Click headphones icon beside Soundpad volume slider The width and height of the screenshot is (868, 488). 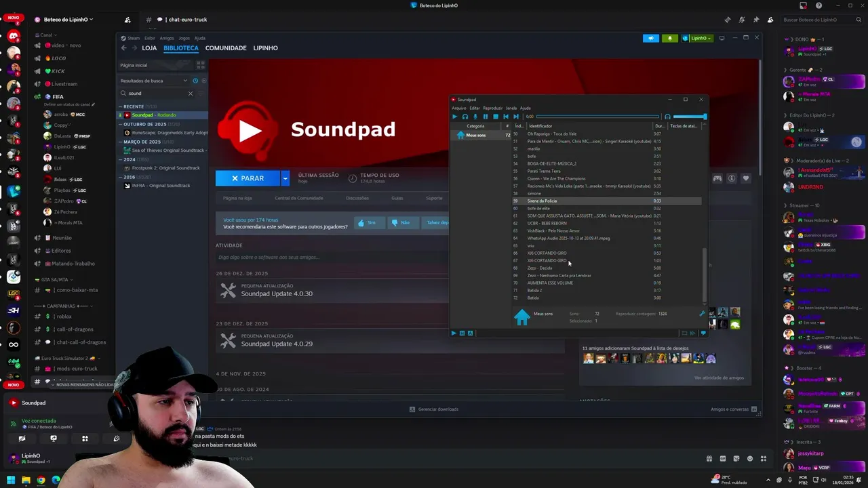(667, 117)
